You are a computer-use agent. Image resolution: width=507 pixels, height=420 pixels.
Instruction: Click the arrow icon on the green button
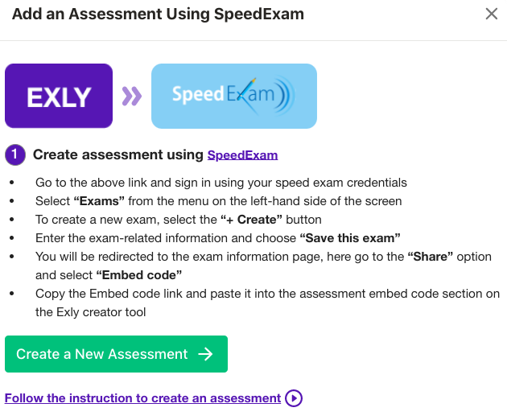205,354
